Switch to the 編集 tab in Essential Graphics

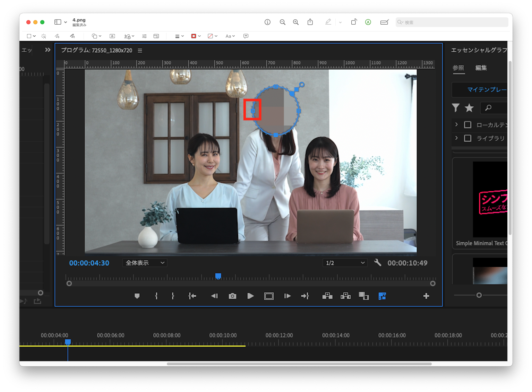tap(481, 68)
